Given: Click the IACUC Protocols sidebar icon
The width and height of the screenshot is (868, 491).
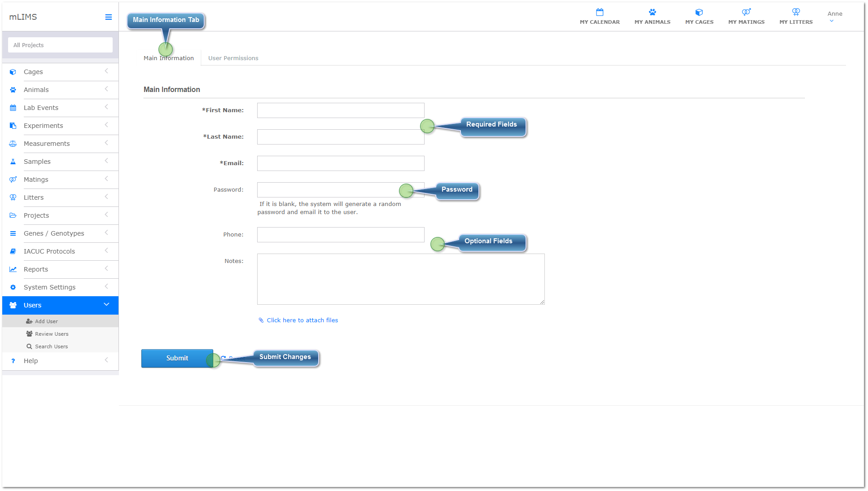Looking at the screenshot, I should pos(13,251).
